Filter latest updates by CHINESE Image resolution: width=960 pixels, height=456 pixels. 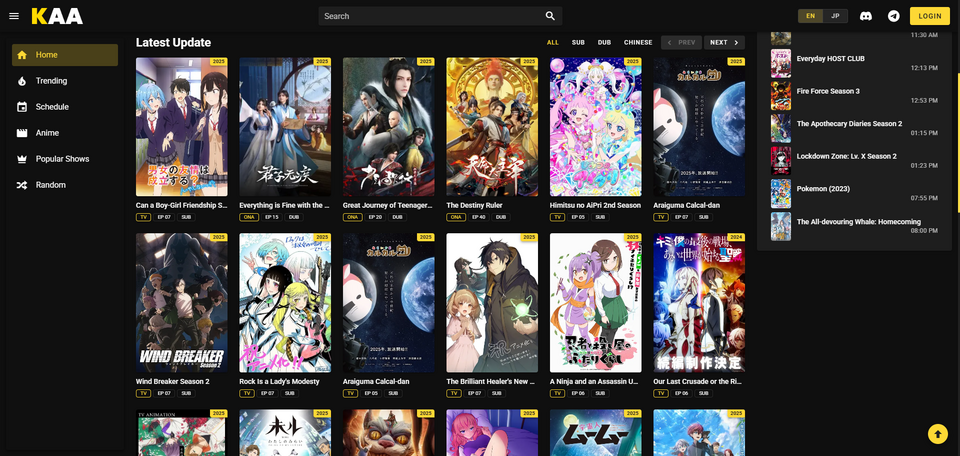(638, 42)
